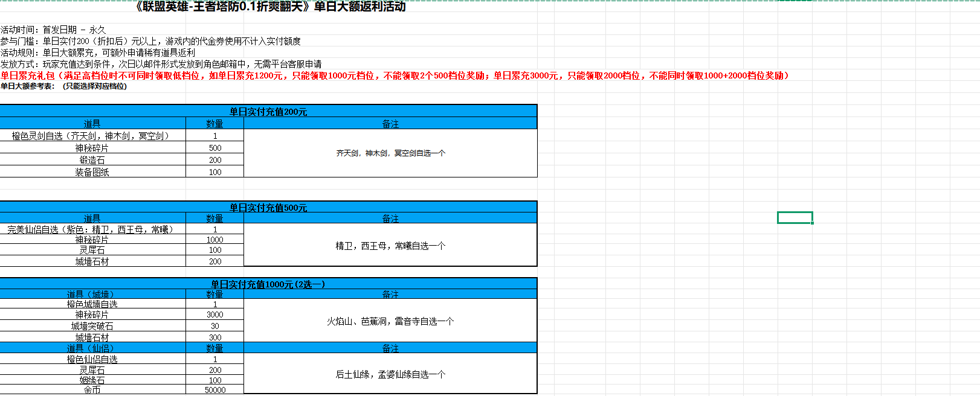980x396 pixels.
Task: Select the 单日实付充值1000元(2选一) header
Action: click(x=268, y=284)
